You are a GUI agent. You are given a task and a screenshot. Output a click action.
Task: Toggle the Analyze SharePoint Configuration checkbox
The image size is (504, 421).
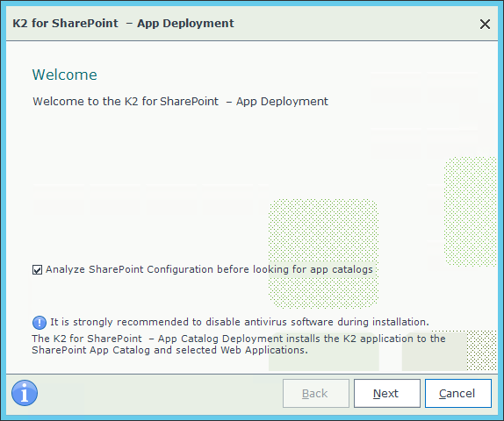click(37, 270)
